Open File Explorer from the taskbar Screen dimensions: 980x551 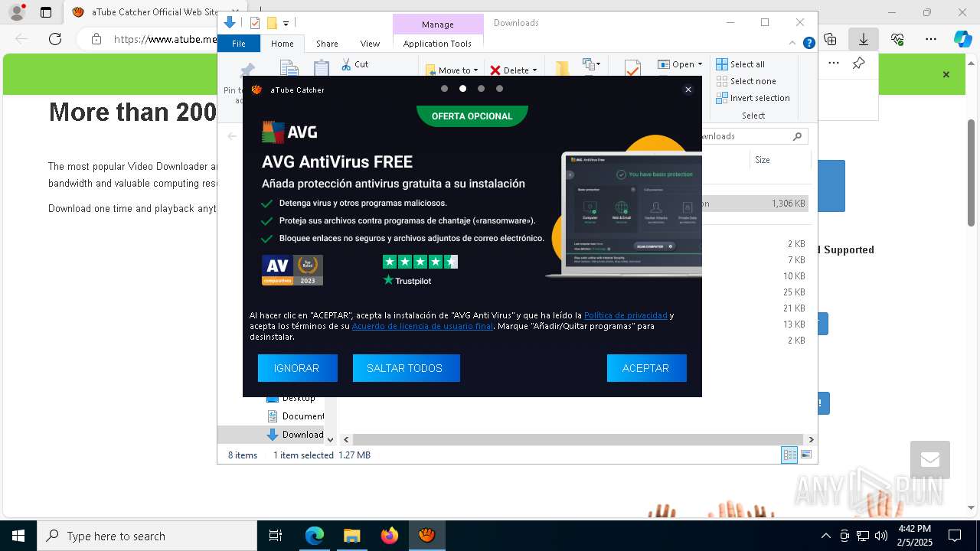pos(351,536)
